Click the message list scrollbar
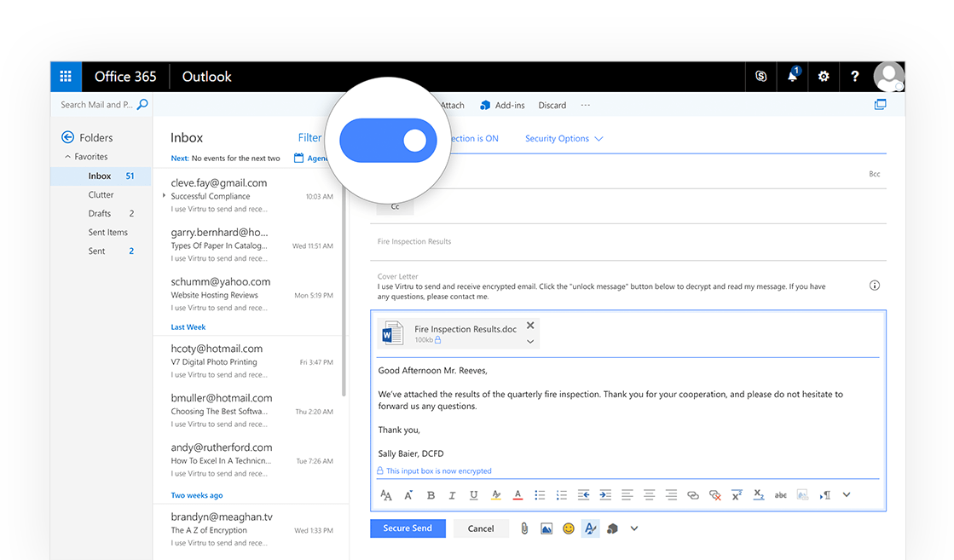954x560 pixels. point(344,292)
